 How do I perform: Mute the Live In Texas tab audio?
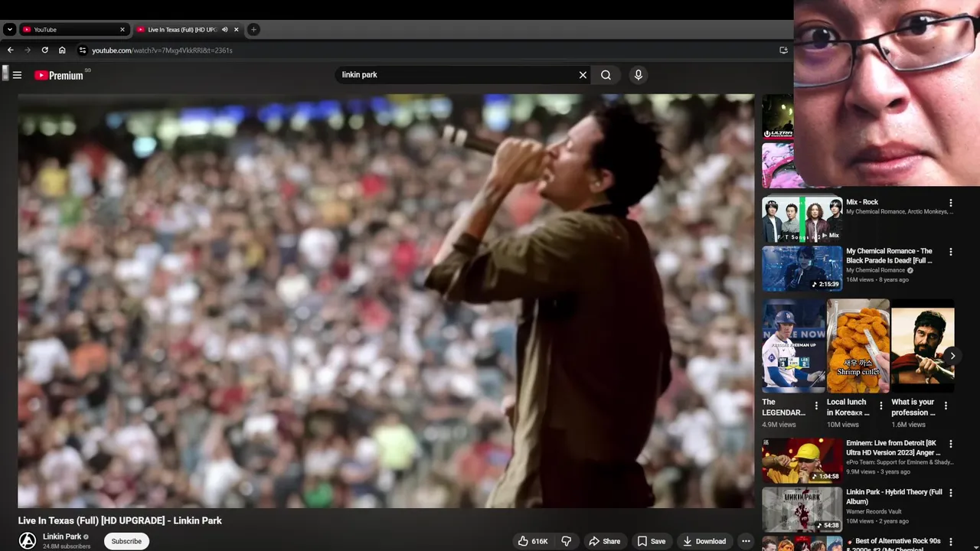225,30
